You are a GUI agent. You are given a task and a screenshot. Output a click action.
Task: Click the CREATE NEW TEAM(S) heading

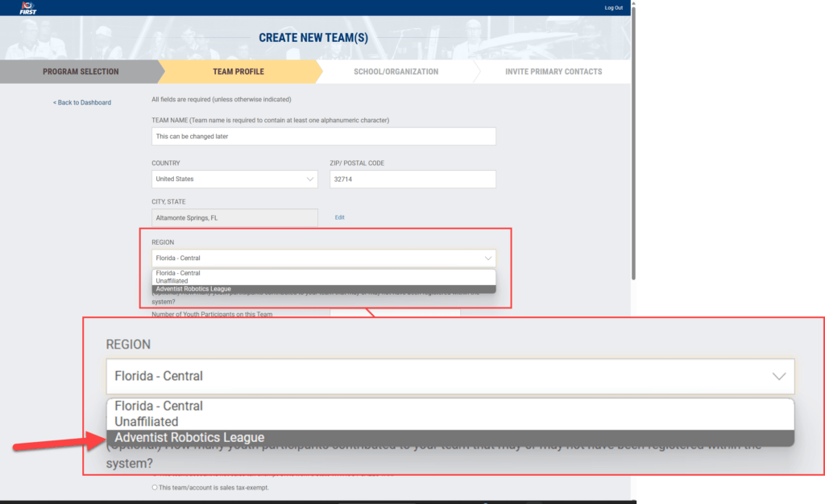pyautogui.click(x=313, y=38)
